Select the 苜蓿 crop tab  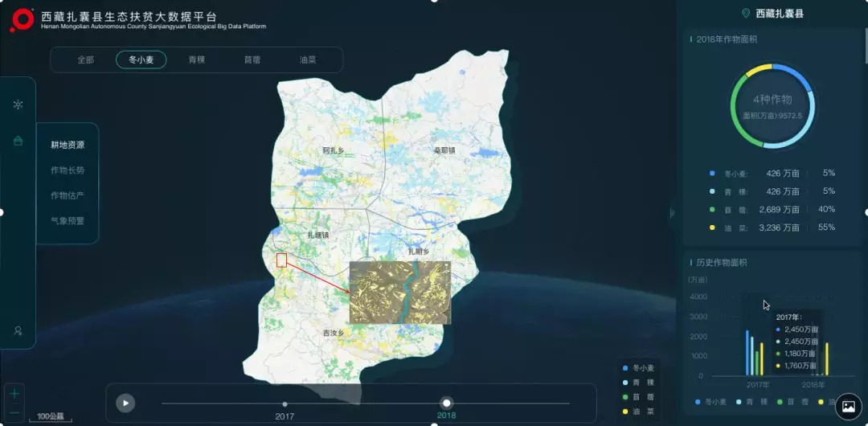[252, 59]
